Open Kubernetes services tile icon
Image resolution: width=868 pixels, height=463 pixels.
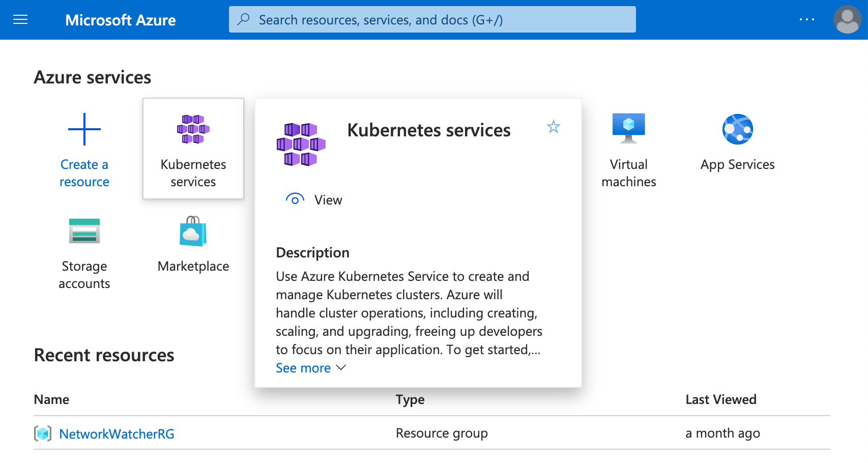click(x=193, y=129)
